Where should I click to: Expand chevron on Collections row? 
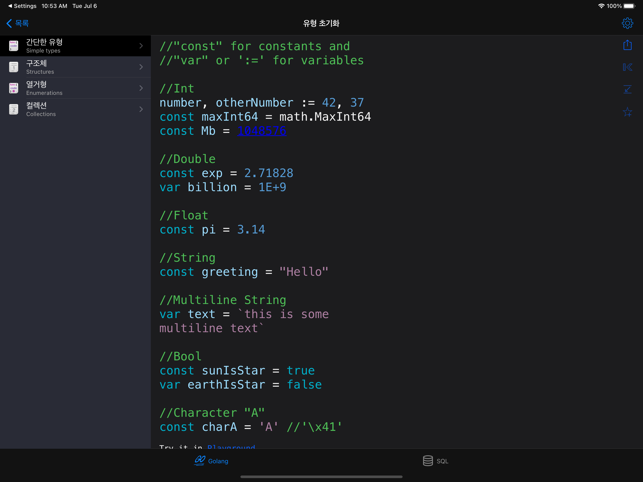tap(141, 110)
